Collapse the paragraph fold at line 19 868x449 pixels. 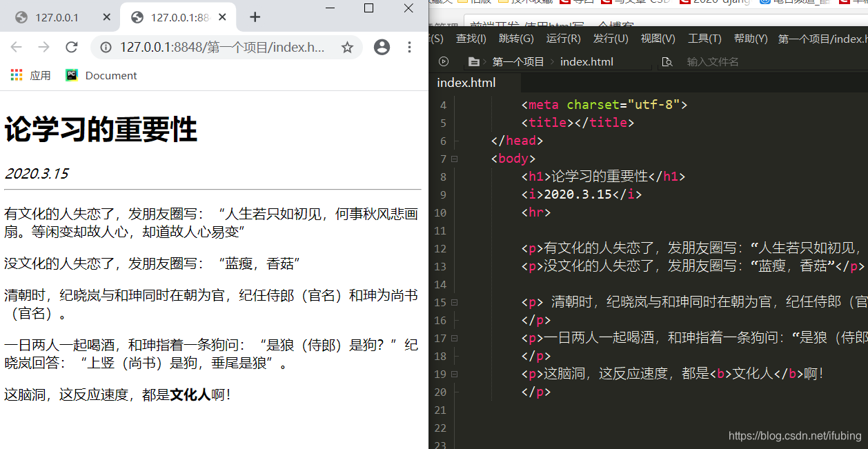tap(454, 374)
